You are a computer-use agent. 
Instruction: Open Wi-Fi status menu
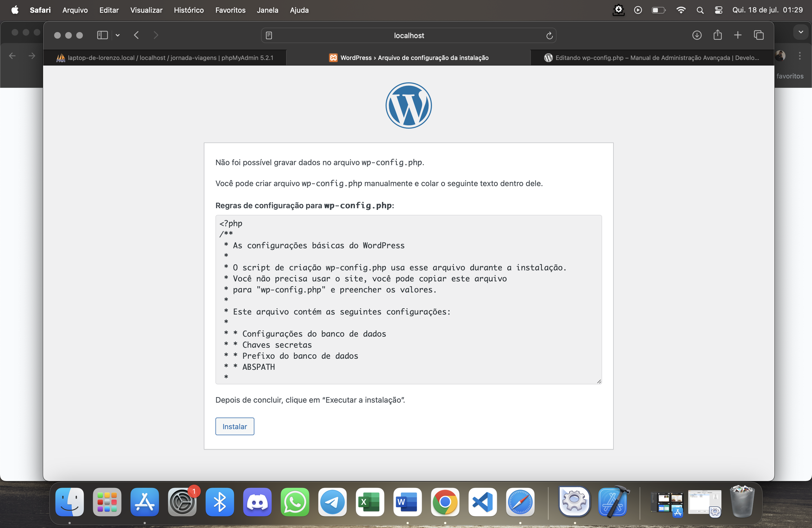[681, 10]
